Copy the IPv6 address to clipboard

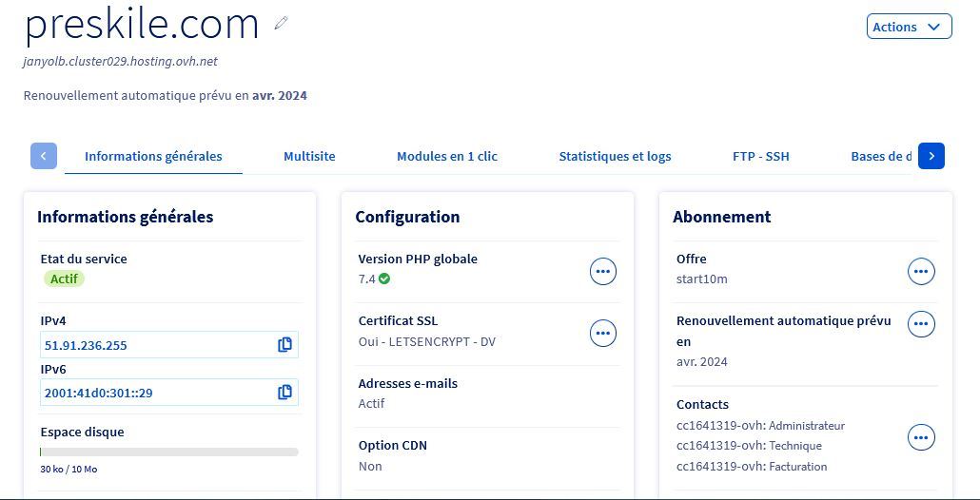coord(284,393)
